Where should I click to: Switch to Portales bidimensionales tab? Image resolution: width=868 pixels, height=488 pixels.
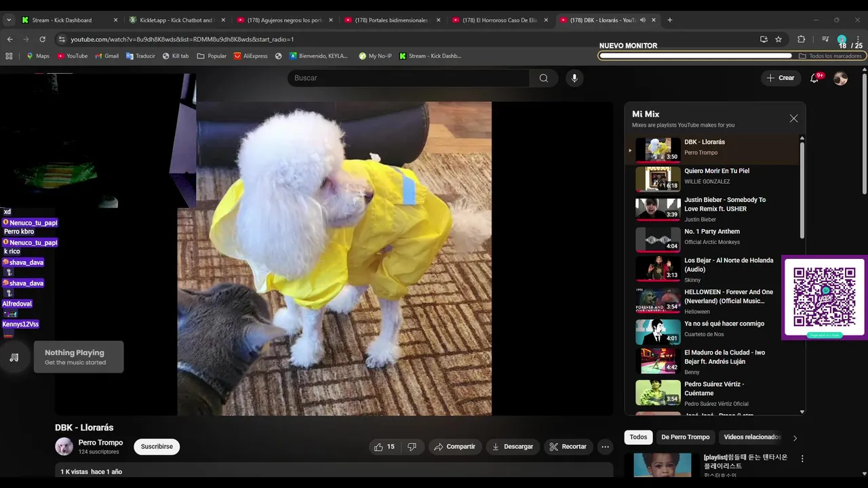pos(393,20)
